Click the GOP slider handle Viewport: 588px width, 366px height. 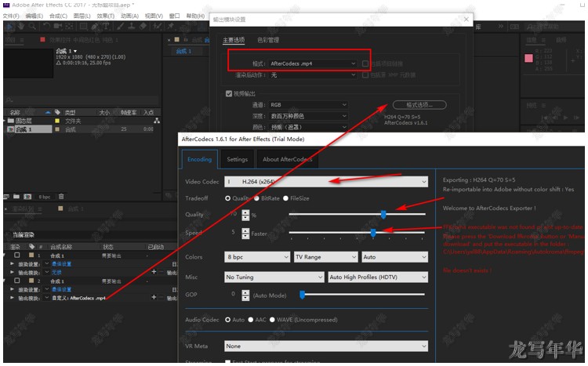303,295
